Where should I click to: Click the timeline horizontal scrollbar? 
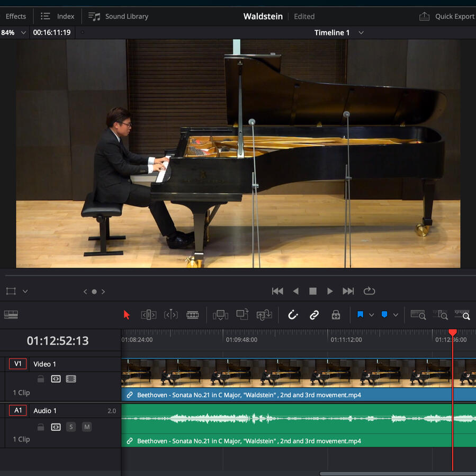coord(397,473)
